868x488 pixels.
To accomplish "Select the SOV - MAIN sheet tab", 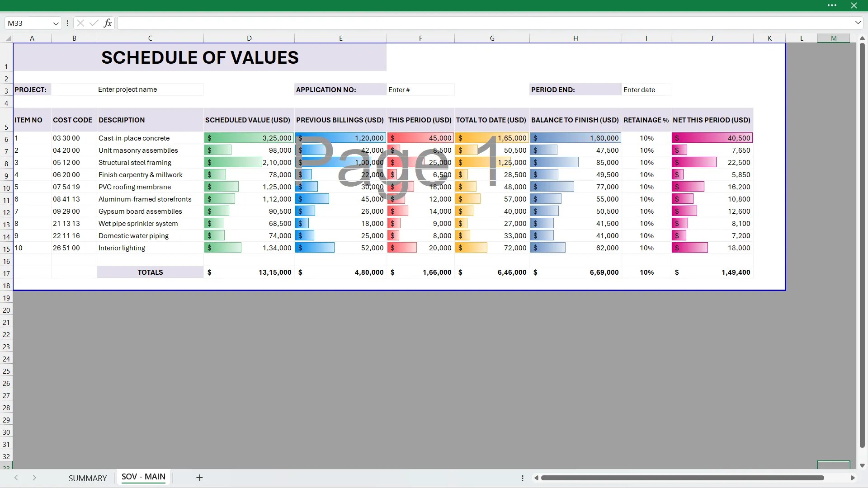I will point(143,477).
